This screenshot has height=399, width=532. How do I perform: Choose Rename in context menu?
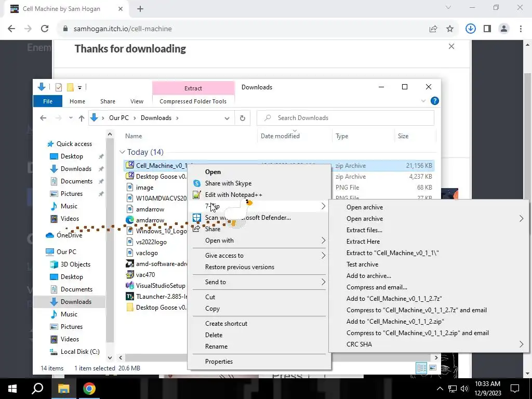(x=259, y=347)
